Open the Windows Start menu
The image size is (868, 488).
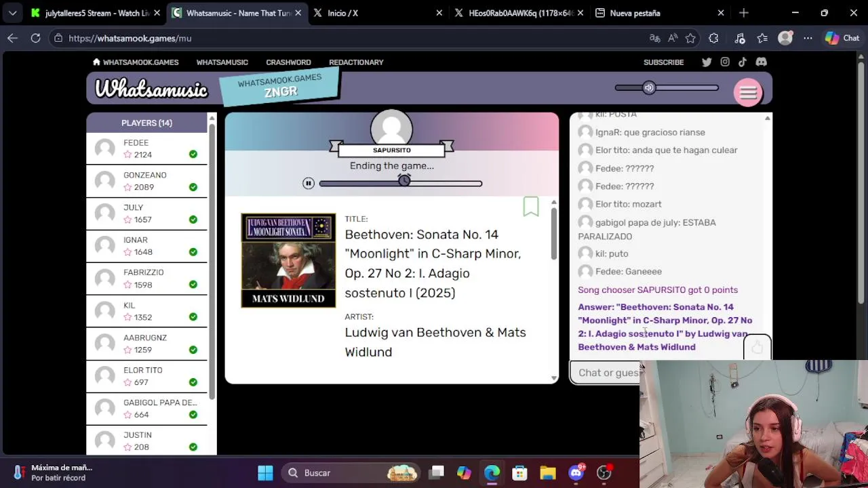[265, 472]
